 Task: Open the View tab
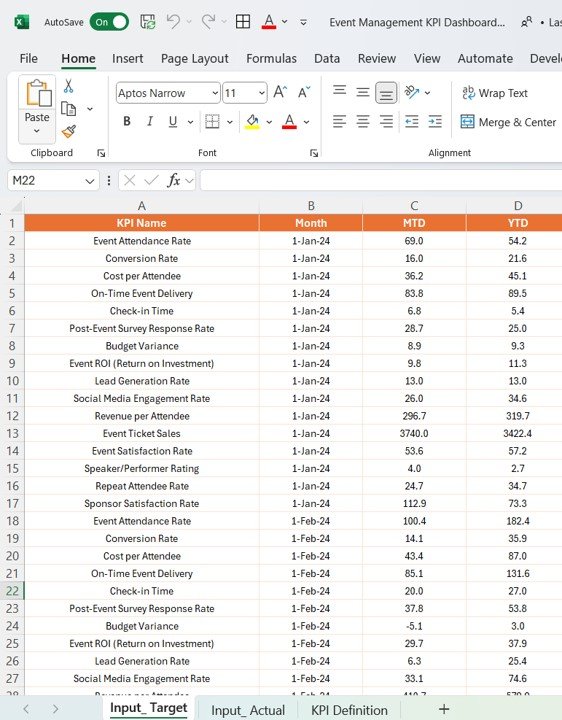tap(427, 58)
